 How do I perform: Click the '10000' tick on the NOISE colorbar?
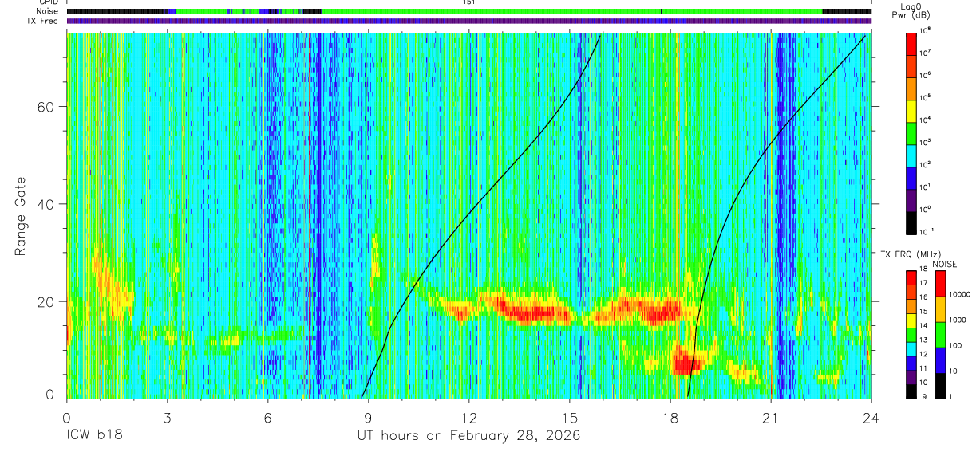[961, 294]
